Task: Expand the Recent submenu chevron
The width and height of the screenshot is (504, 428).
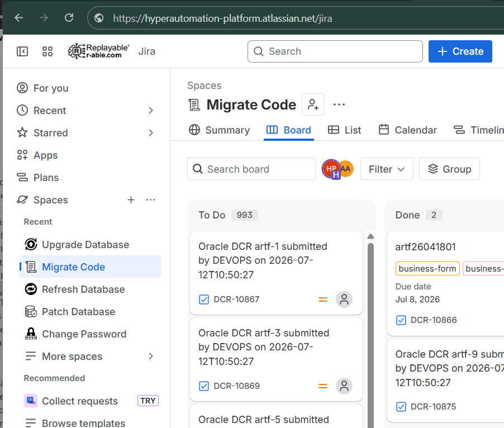Action: (151, 111)
